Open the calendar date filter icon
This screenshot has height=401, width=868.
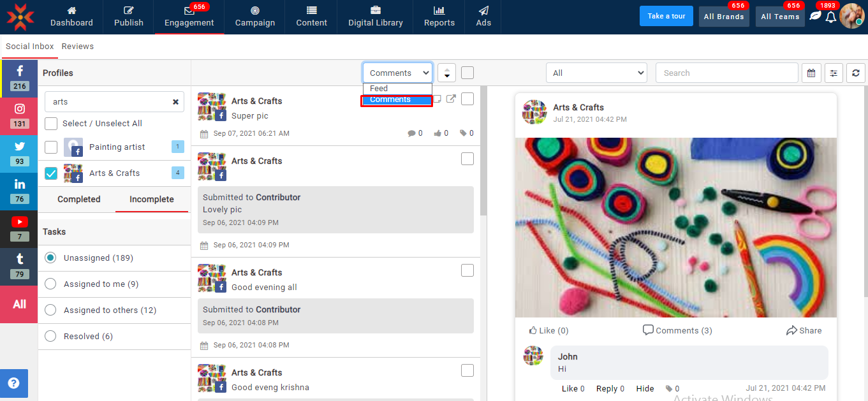coord(811,73)
